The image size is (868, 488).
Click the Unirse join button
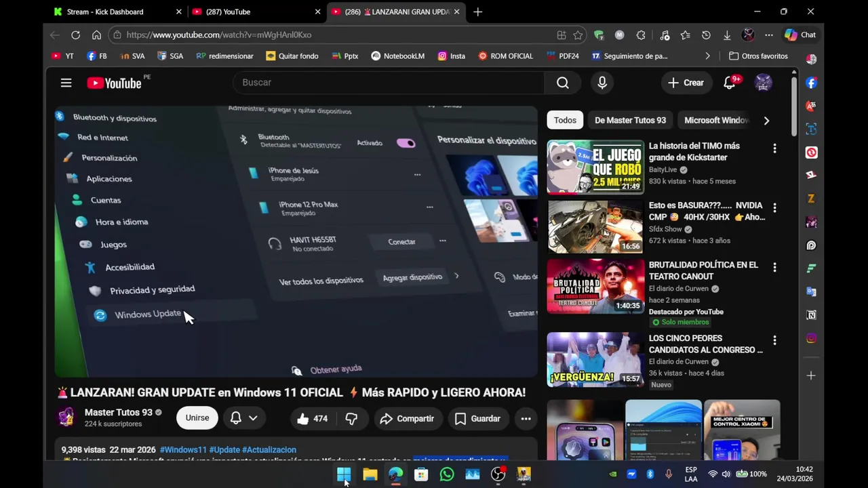(x=197, y=418)
